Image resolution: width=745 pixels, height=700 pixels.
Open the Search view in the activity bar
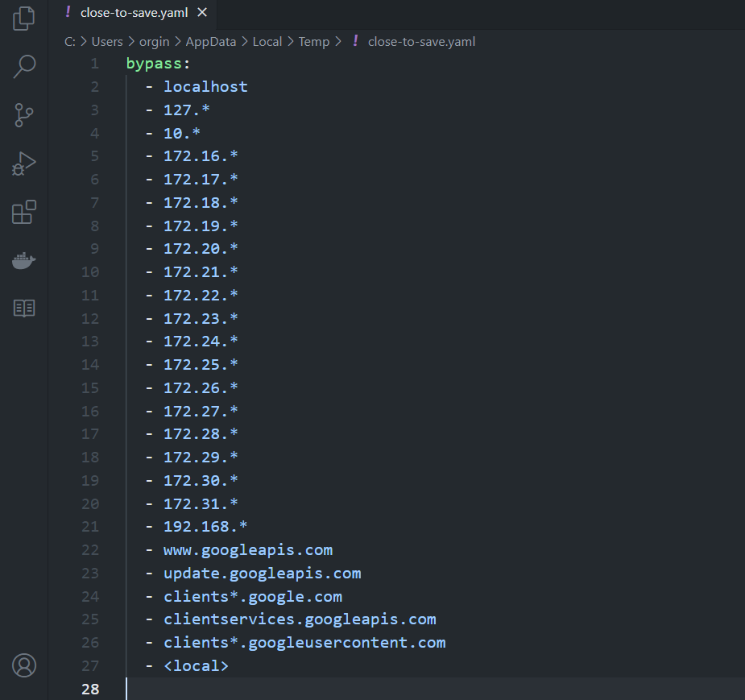(23, 66)
